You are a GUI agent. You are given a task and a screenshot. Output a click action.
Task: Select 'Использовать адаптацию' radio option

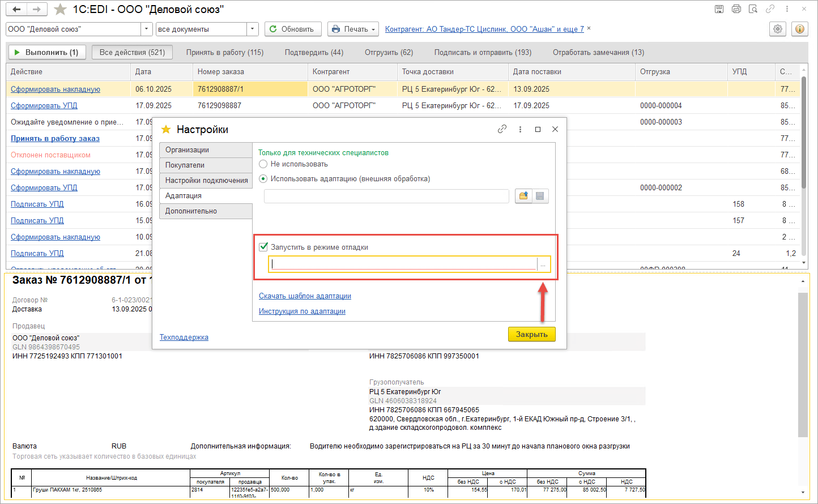263,179
